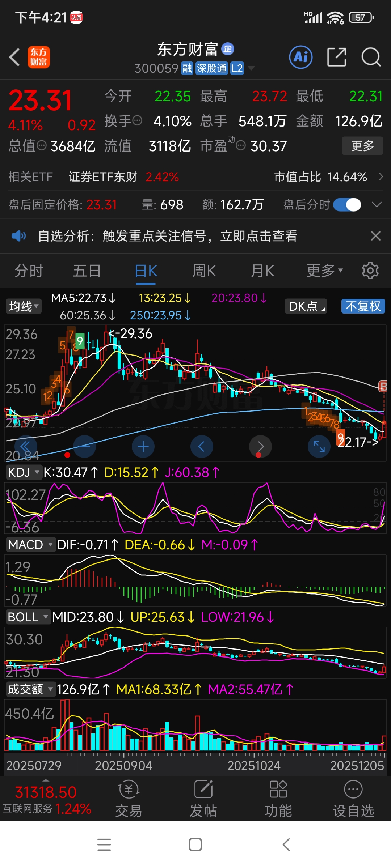The height and width of the screenshot is (868, 391).
Task: Expand chart to fullscreen
Action: pos(319,446)
